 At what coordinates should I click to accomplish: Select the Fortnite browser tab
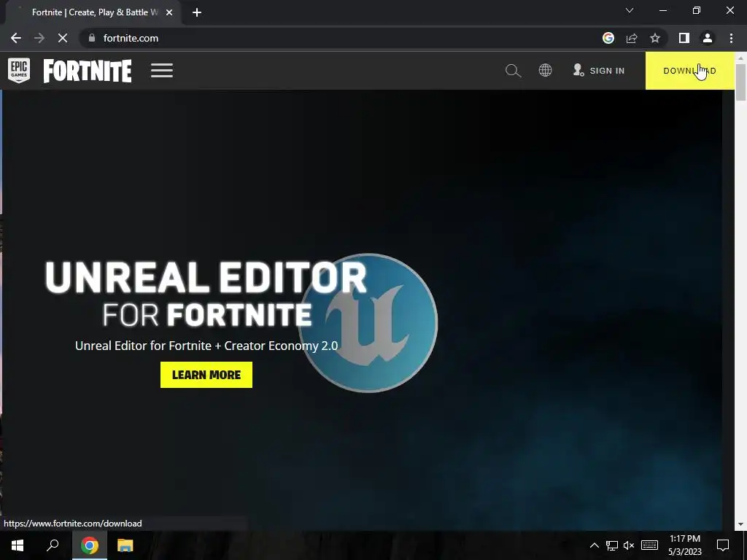pyautogui.click(x=93, y=12)
